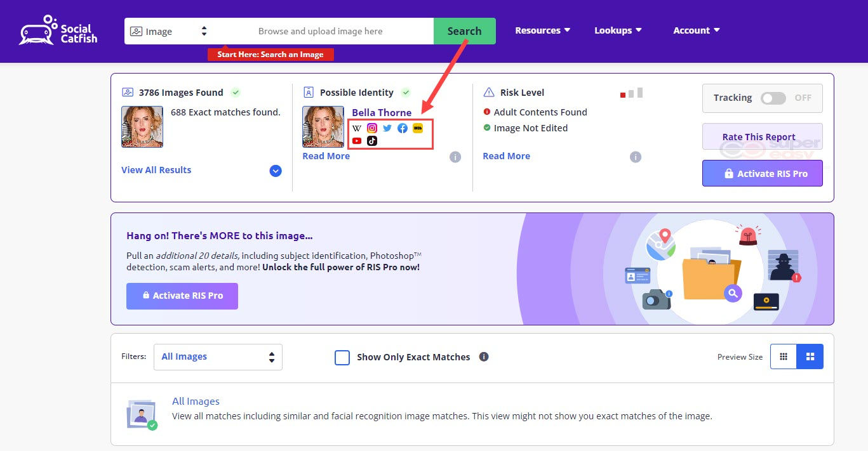
Task: Switch preview size to large grid
Action: point(810,356)
